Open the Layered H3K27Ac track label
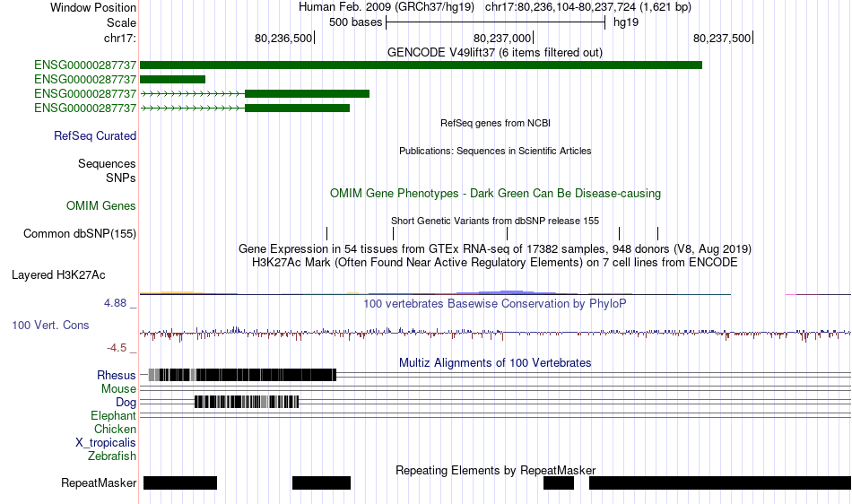 58,274
